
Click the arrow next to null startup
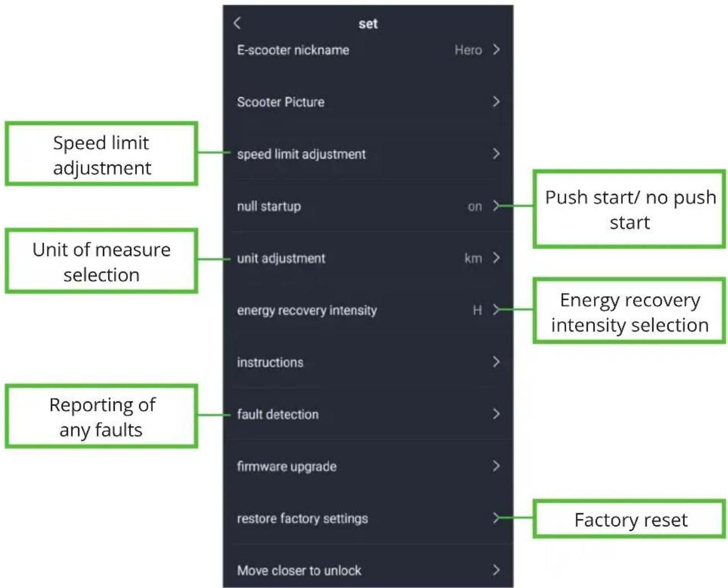click(496, 206)
